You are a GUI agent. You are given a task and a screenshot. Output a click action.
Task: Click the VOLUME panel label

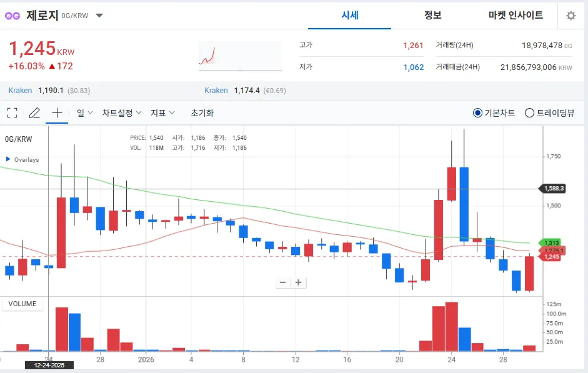[x=22, y=304]
